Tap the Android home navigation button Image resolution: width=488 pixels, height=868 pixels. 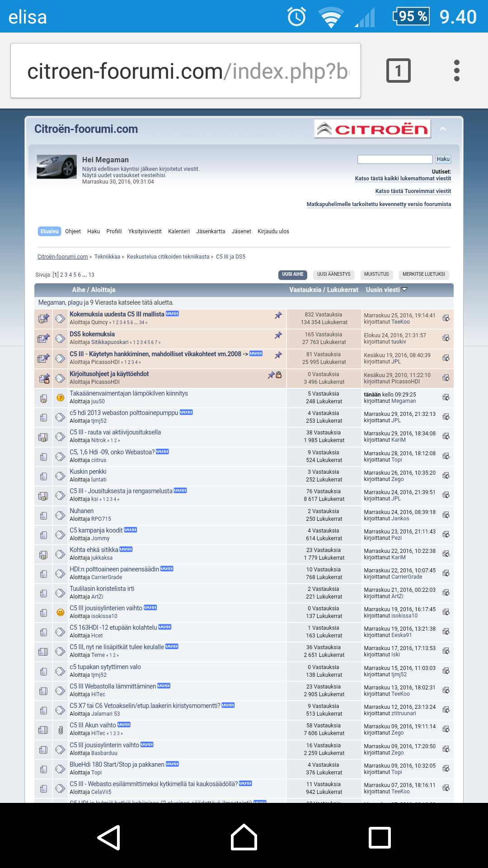click(244, 837)
